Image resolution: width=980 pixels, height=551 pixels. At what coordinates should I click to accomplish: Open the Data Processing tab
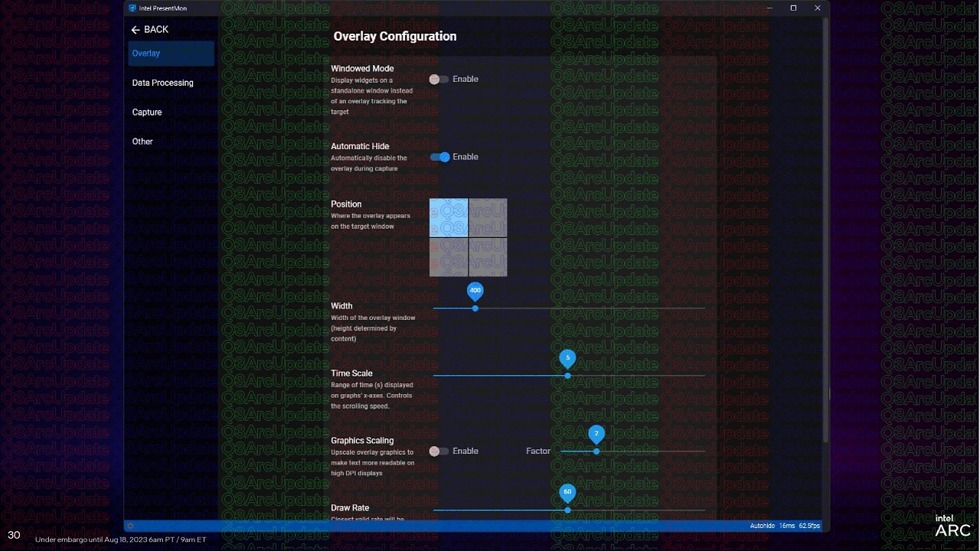click(171, 83)
